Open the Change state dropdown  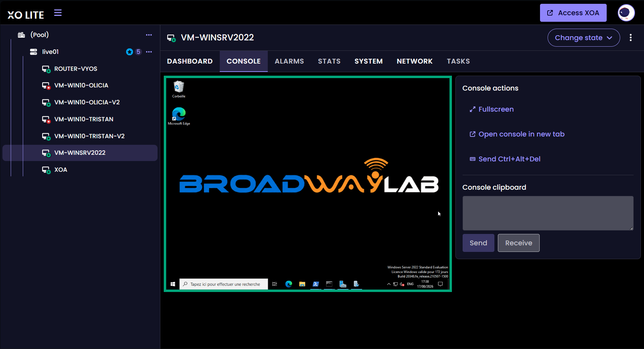584,38
